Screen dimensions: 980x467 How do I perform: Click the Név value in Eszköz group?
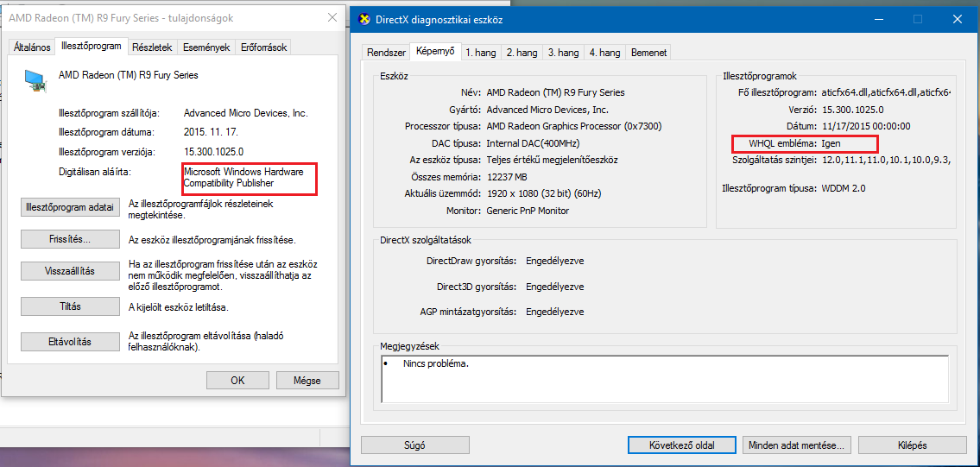pos(555,92)
